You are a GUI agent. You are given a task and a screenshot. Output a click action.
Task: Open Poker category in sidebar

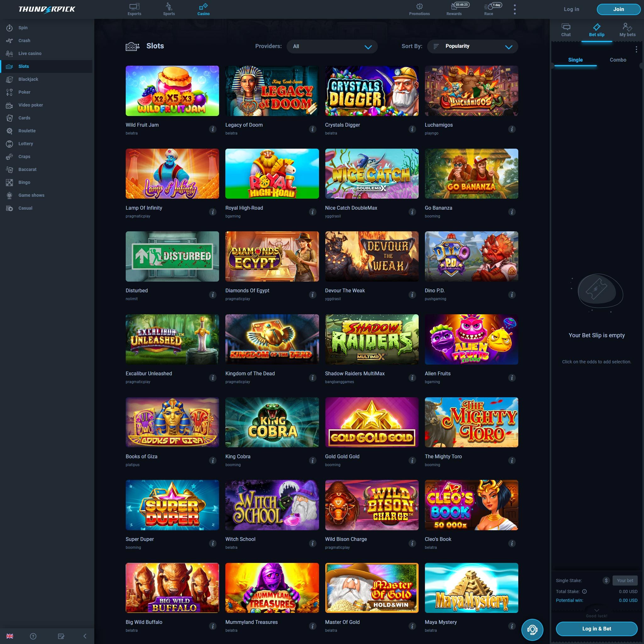coord(47,92)
